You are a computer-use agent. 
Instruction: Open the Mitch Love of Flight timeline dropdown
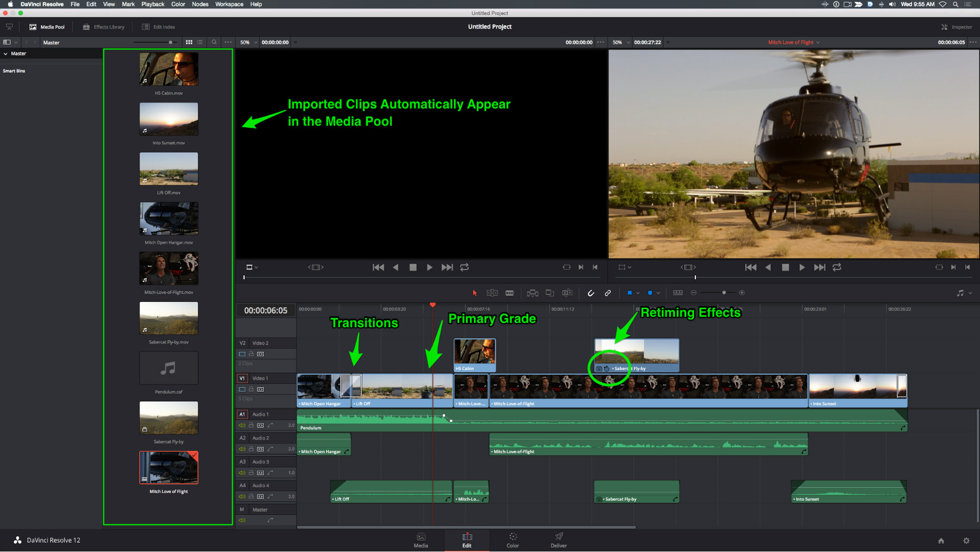794,42
